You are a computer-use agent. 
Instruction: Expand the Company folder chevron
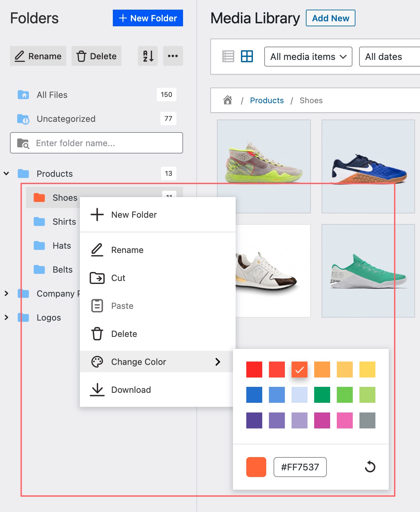tap(6, 293)
